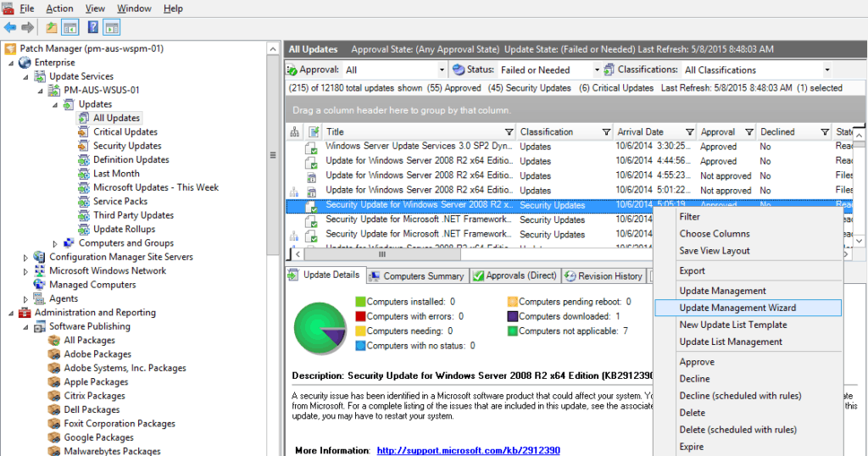Image resolution: width=868 pixels, height=456 pixels.
Task: Click the Configuration Manager Site Servers icon
Action: coord(39,257)
